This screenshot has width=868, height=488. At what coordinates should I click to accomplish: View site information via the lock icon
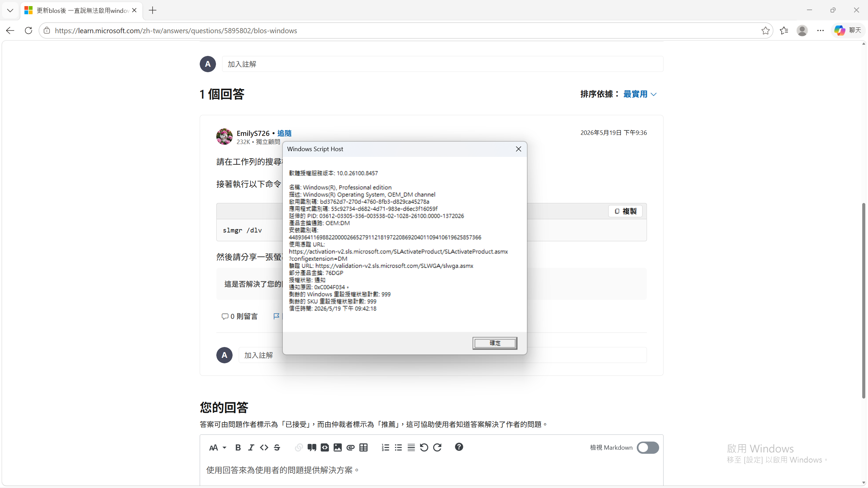coord(47,30)
